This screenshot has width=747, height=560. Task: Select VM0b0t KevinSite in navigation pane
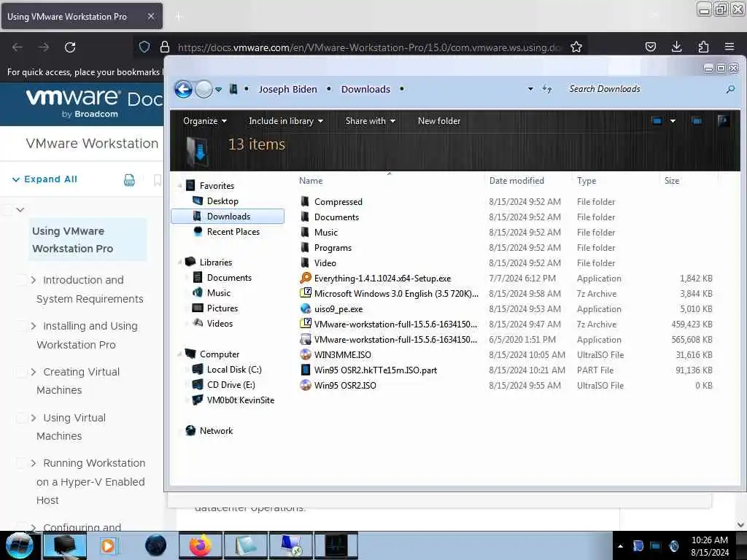[240, 400]
